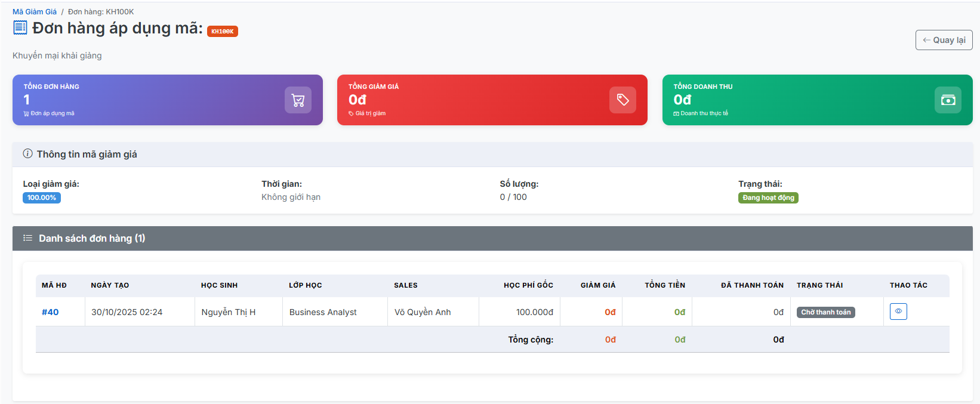Click the eye icon to view order #40
Image resolution: width=980 pixels, height=404 pixels.
coord(898,312)
